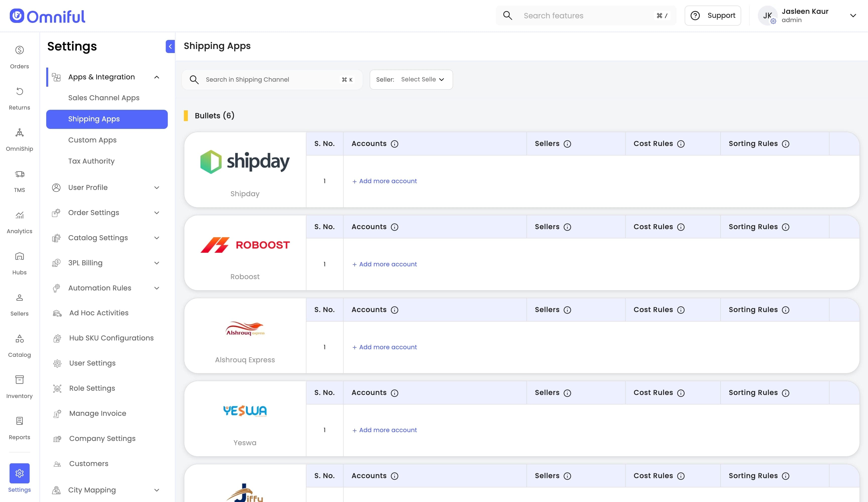Viewport: 868px width, 502px height.
Task: Click the Roboost logo card
Action: 245,253
